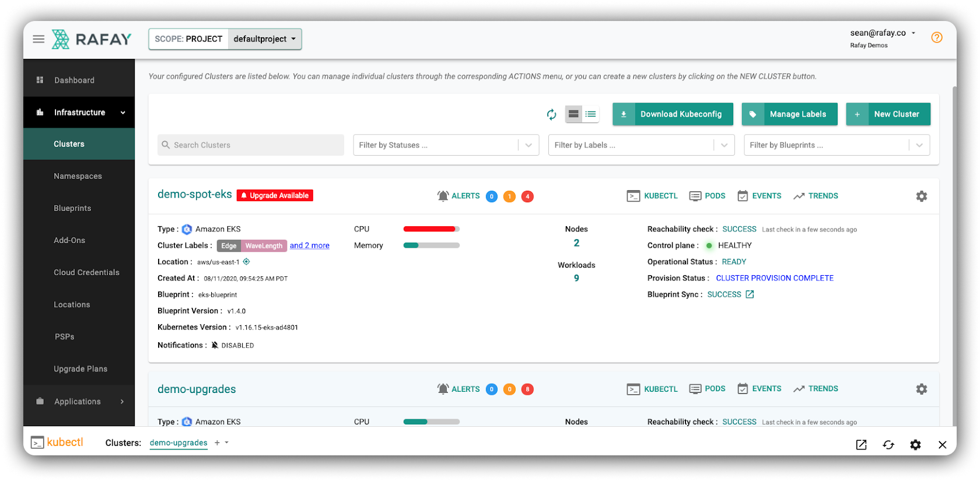
Task: Click the New Cluster button
Action: tap(888, 114)
